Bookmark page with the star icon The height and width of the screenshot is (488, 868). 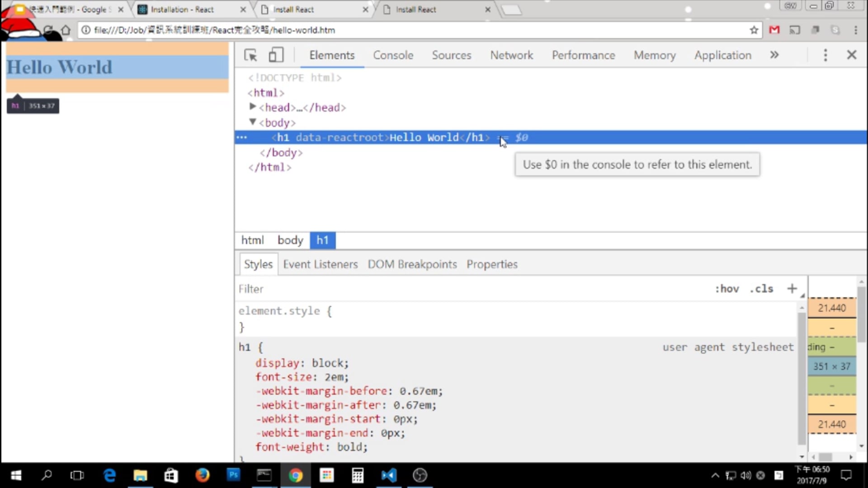pyautogui.click(x=754, y=30)
